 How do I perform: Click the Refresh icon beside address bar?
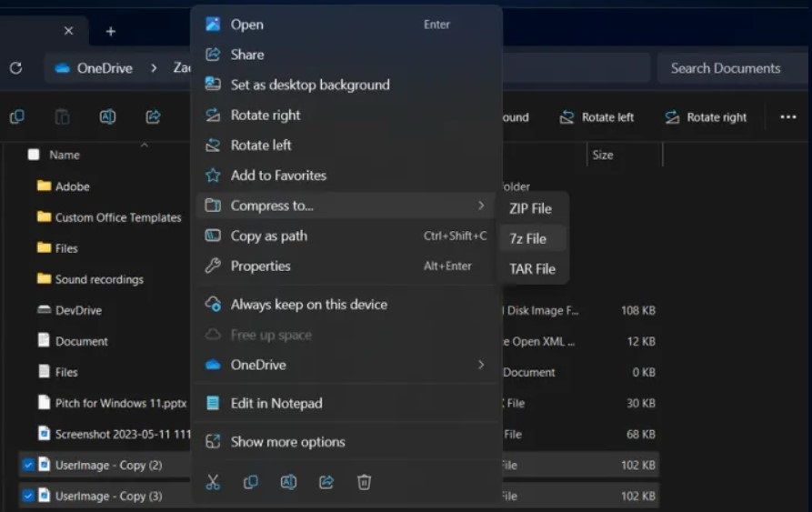pos(16,68)
